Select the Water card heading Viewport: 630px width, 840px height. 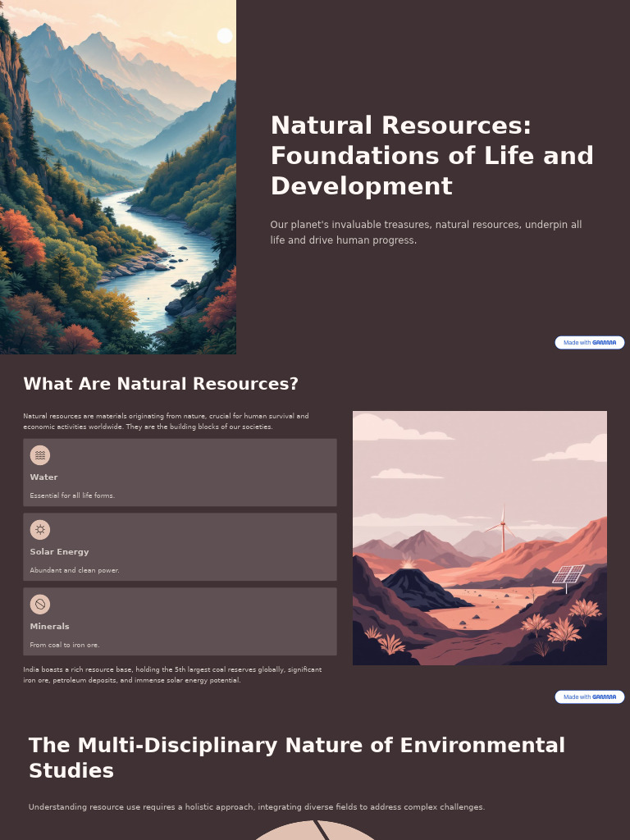pyautogui.click(x=44, y=477)
